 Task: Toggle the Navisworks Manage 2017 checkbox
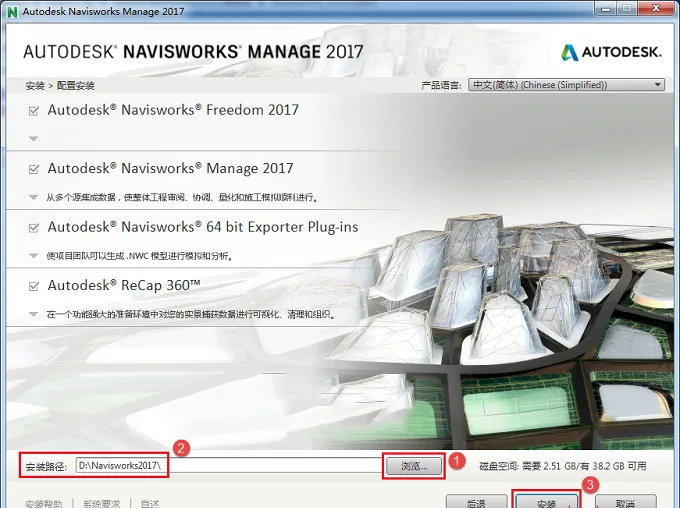(x=33, y=169)
